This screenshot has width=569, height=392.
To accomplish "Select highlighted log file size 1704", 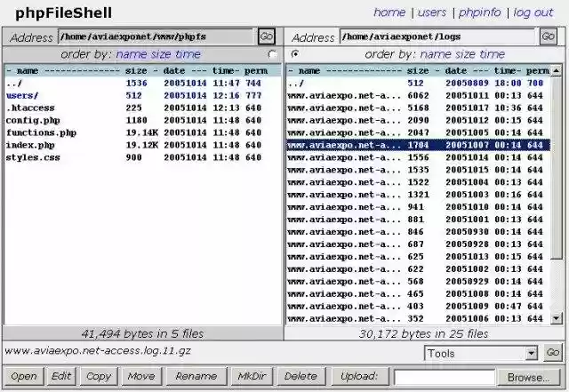I will click(x=418, y=145).
